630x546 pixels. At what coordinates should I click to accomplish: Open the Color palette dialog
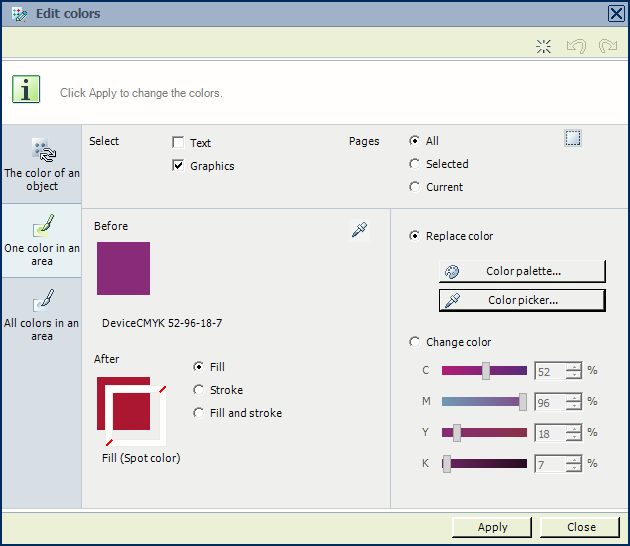point(522,271)
